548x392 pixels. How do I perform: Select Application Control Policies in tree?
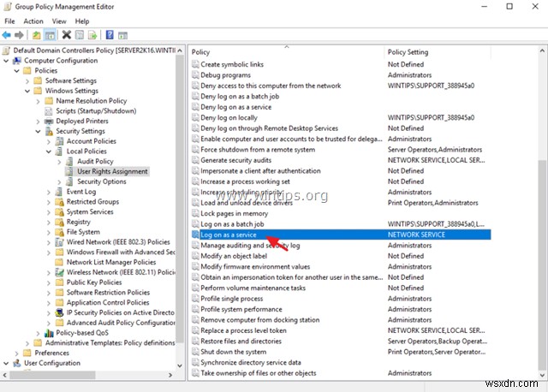pyautogui.click(x=108, y=303)
